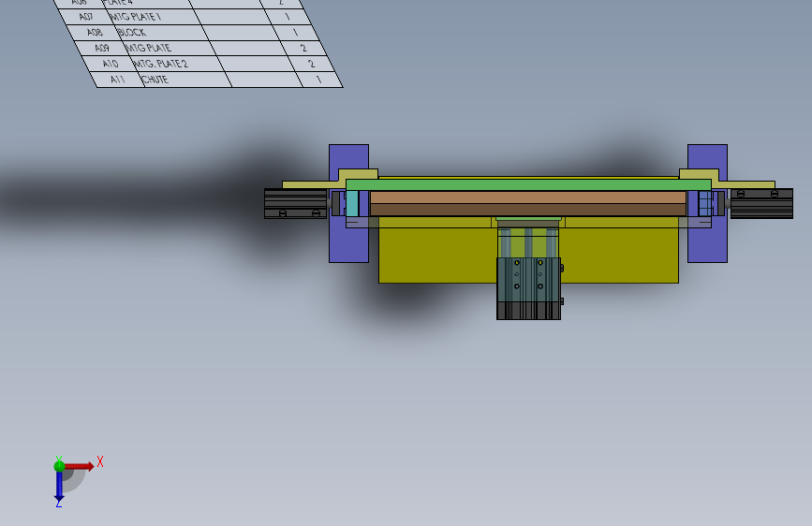Image resolution: width=812 pixels, height=526 pixels.
Task: Select quantity cell in the BLOCK row
Action: click(296, 32)
